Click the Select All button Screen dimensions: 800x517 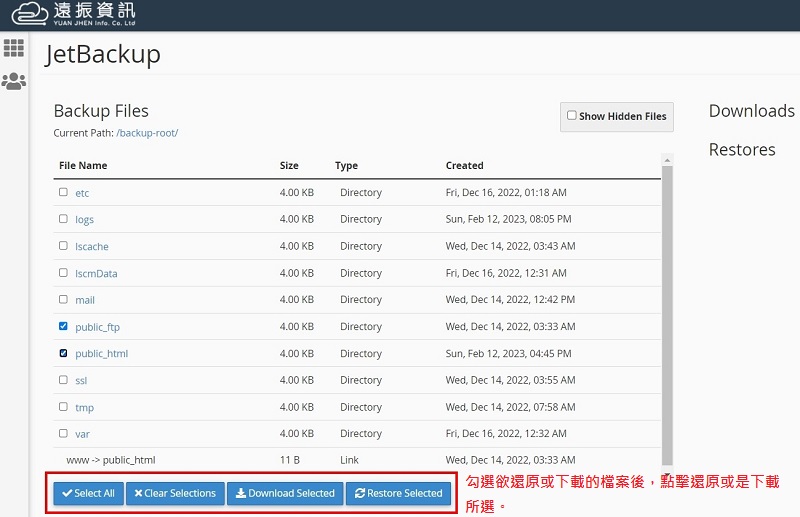tap(88, 494)
